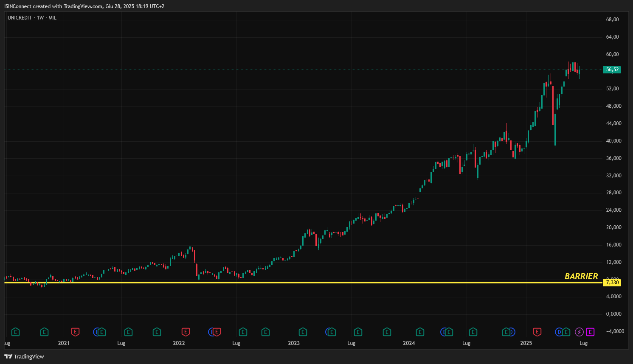Click green earnings marker just after Lug 2021 label
Image resolution: width=633 pixels, height=364 pixels.
(x=128, y=332)
